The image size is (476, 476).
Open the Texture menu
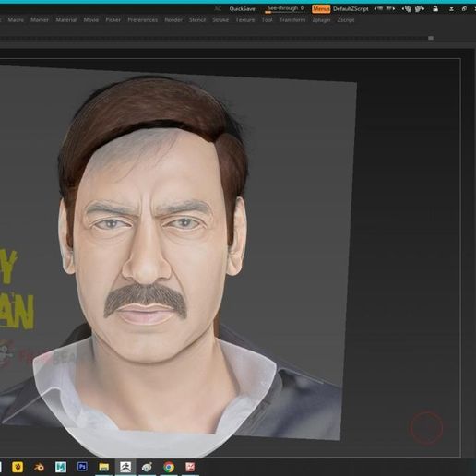245,20
